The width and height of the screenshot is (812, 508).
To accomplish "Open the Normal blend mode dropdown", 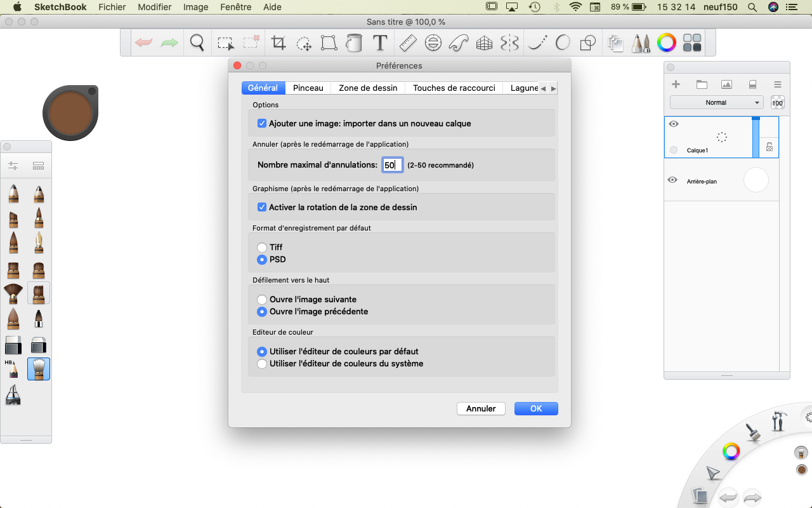I will [716, 103].
